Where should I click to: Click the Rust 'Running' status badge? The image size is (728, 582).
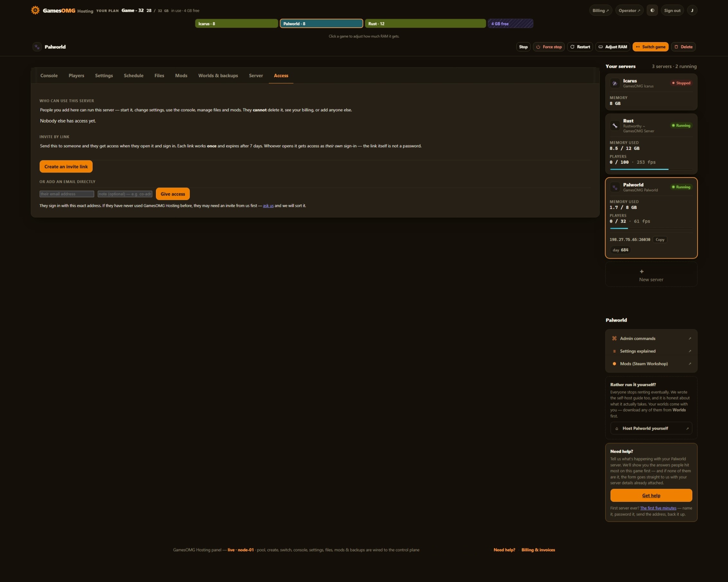[681, 126]
